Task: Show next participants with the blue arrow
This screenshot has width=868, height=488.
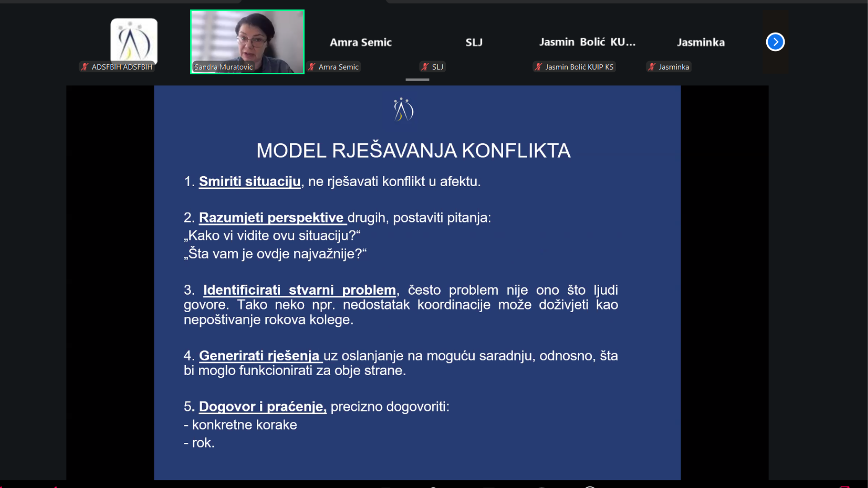Action: [x=775, y=42]
